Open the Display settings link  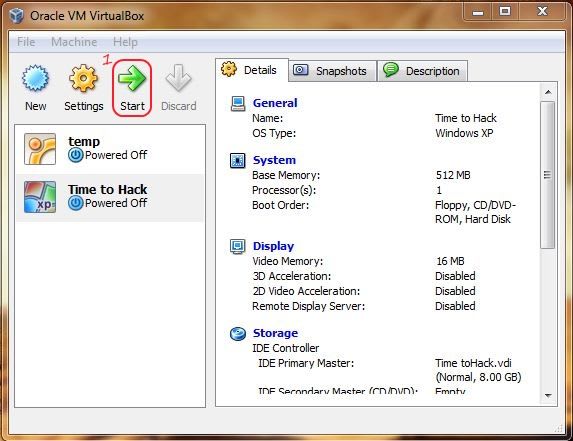pos(273,246)
